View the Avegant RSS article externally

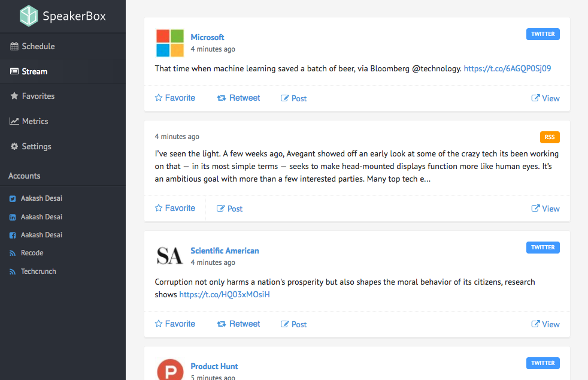545,209
